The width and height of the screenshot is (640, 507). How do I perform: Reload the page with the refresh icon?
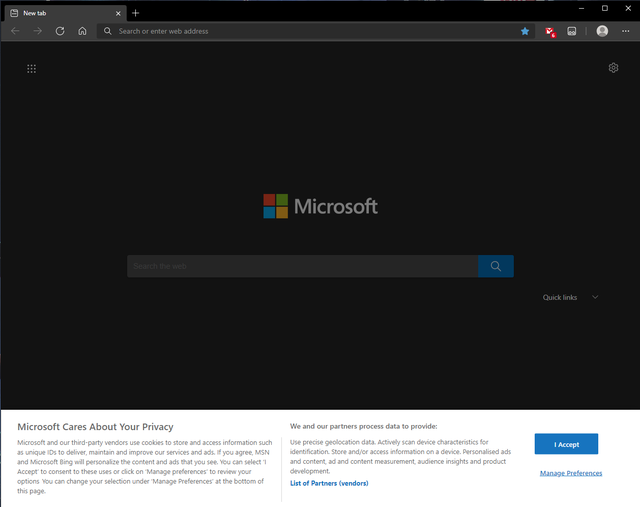point(60,31)
